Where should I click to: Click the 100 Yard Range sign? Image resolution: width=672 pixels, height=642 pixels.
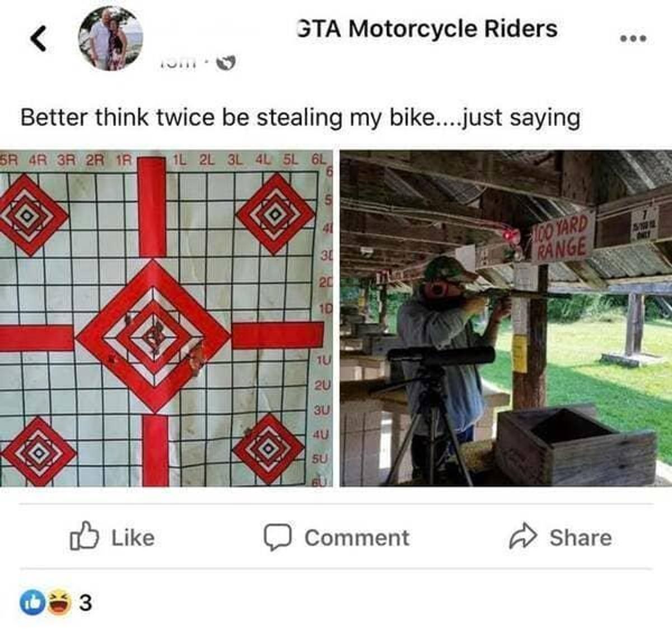click(562, 236)
